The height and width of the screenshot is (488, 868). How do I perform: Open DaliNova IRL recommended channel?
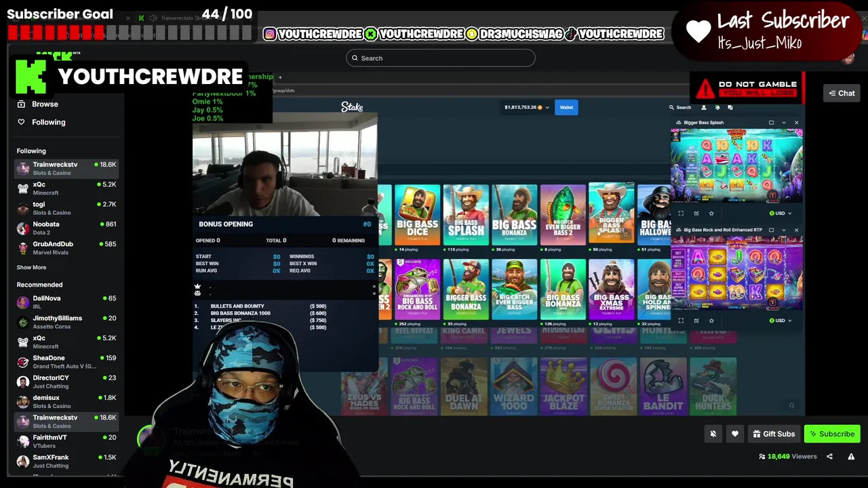(x=66, y=302)
